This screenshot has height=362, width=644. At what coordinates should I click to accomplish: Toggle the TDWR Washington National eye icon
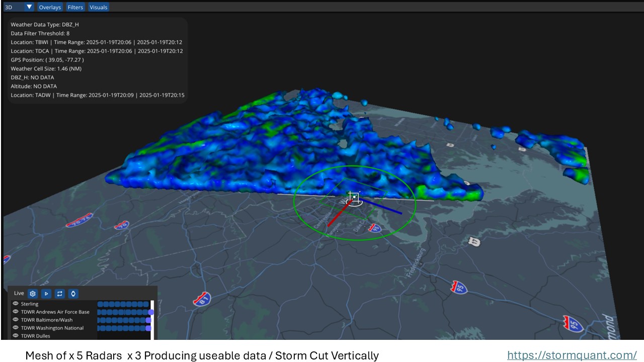click(x=15, y=328)
